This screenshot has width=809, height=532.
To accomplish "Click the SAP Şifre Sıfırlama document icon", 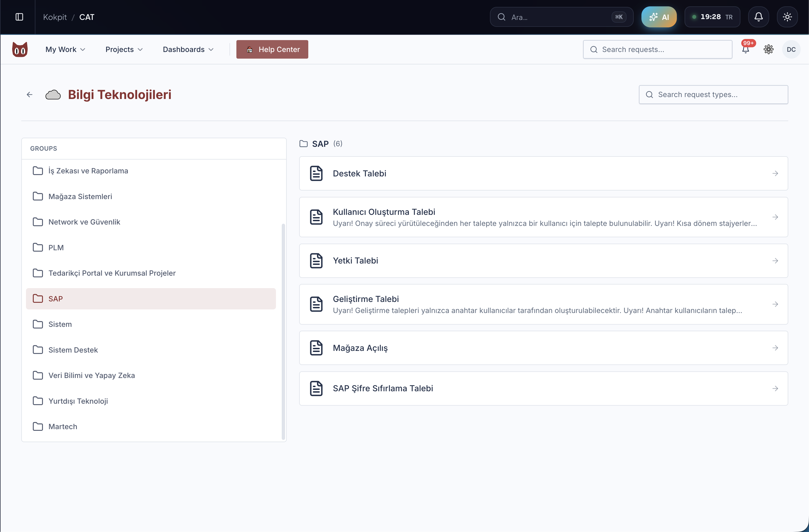I will [x=316, y=388].
